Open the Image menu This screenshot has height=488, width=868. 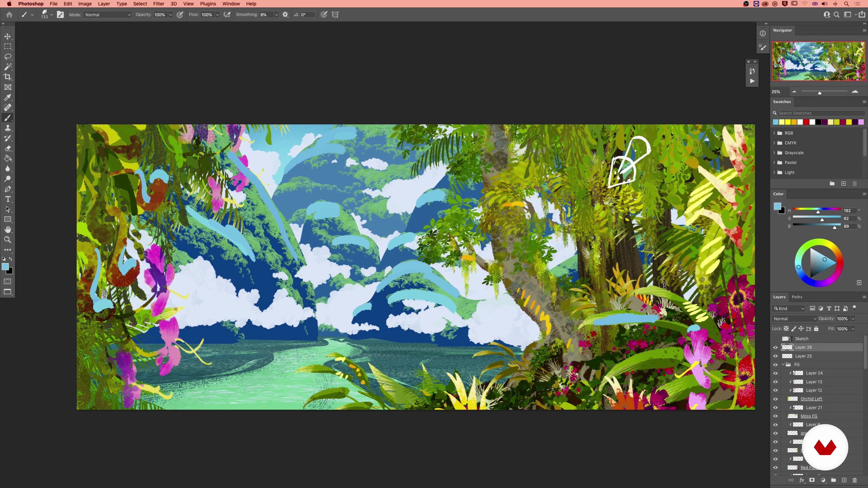pos(85,4)
